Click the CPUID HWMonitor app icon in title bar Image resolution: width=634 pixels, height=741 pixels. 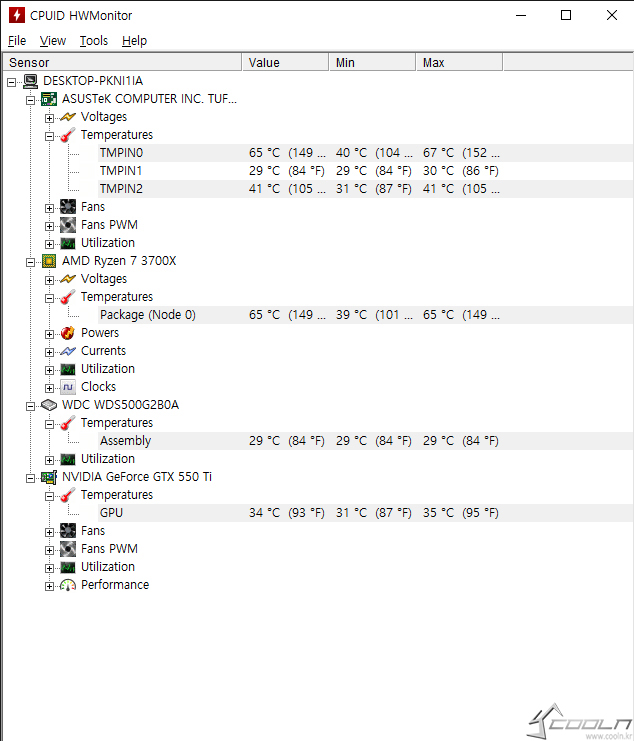tap(17, 15)
